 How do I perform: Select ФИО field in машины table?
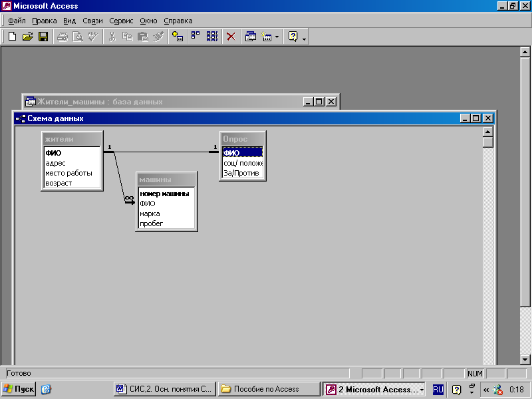(x=166, y=203)
